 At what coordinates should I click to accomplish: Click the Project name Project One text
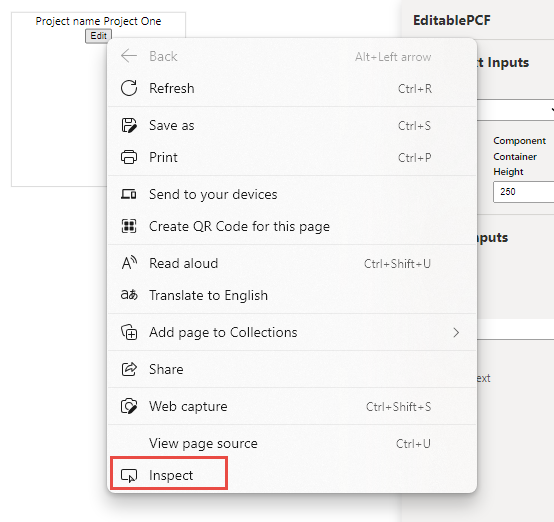pos(98,21)
